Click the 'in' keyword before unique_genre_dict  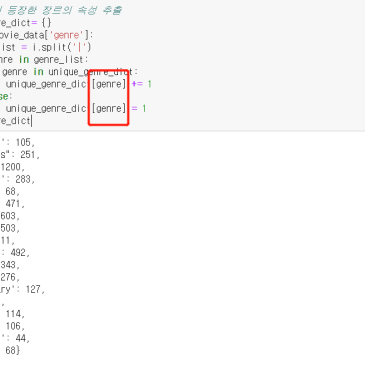pos(38,72)
